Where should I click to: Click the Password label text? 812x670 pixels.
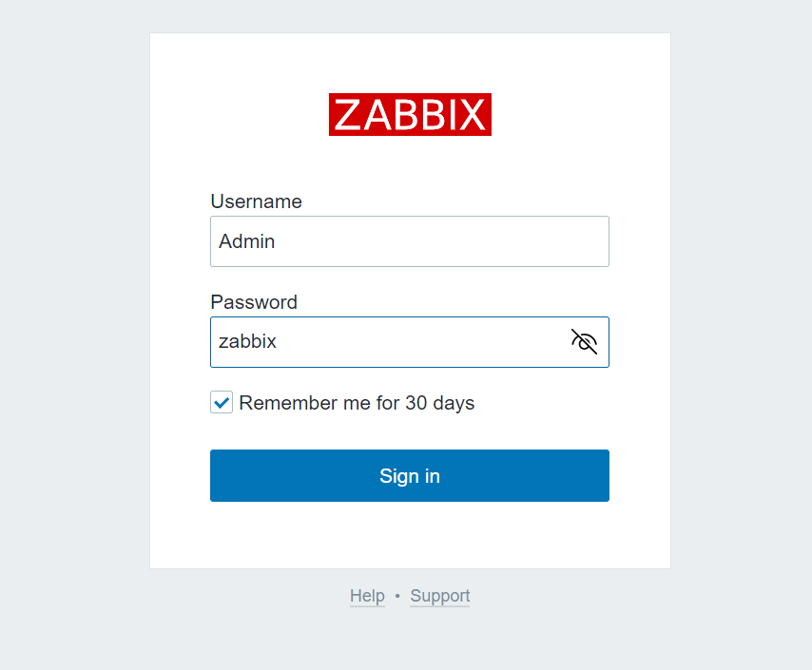point(254,302)
